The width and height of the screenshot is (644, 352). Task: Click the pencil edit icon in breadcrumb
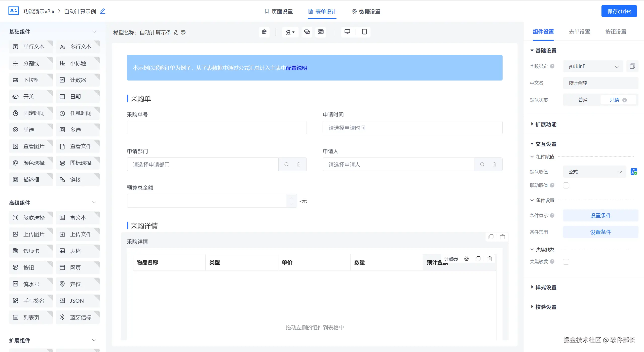[102, 11]
